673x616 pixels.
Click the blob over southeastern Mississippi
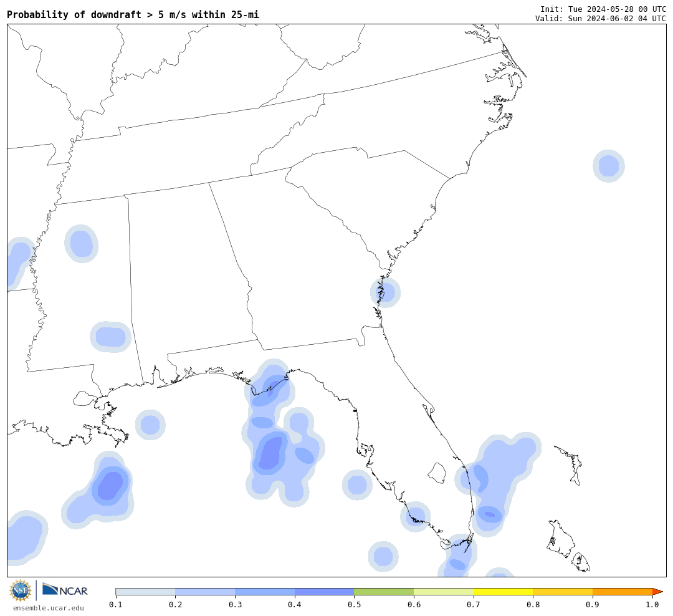111,337
